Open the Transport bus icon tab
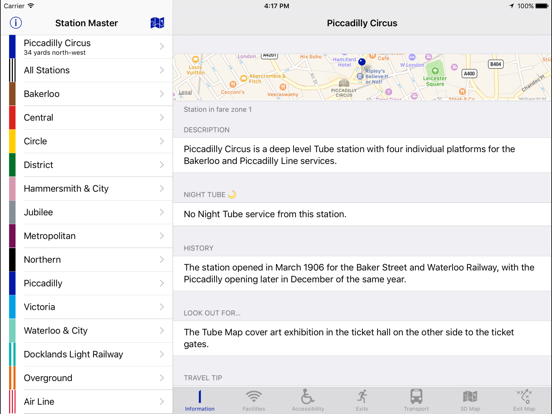The image size is (552, 414). click(x=416, y=396)
